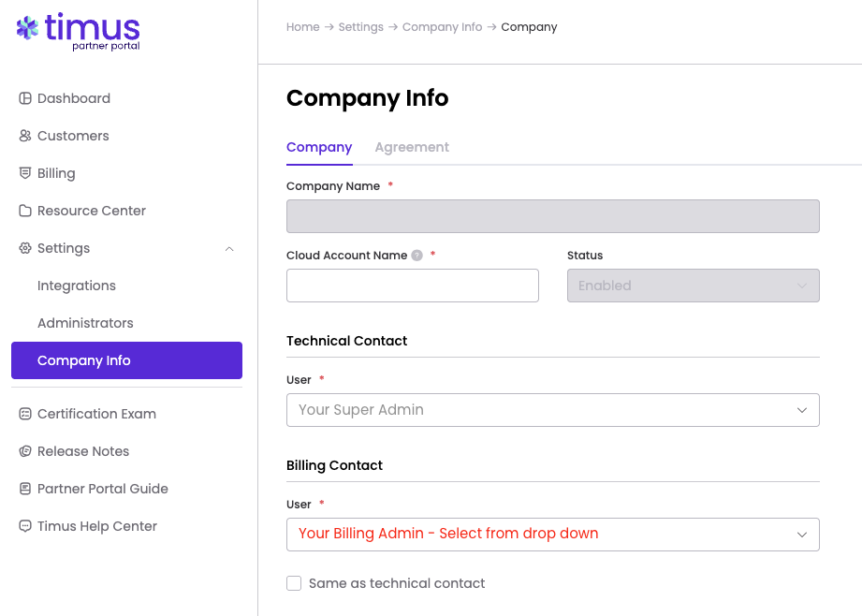Image resolution: width=862 pixels, height=616 pixels.
Task: Click the Settings gear icon
Action: [x=24, y=248]
